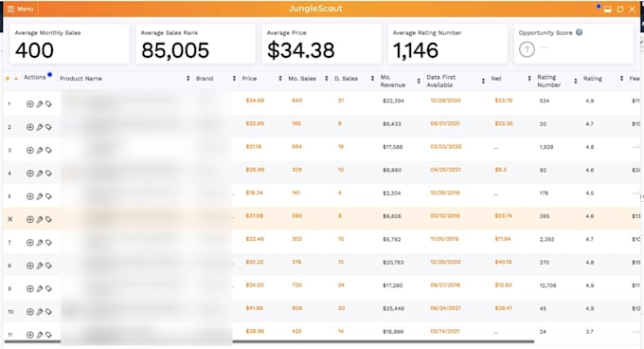This screenshot has height=349, width=644.
Task: Click the plus-circle add icon in row 2
Action: (x=30, y=127)
